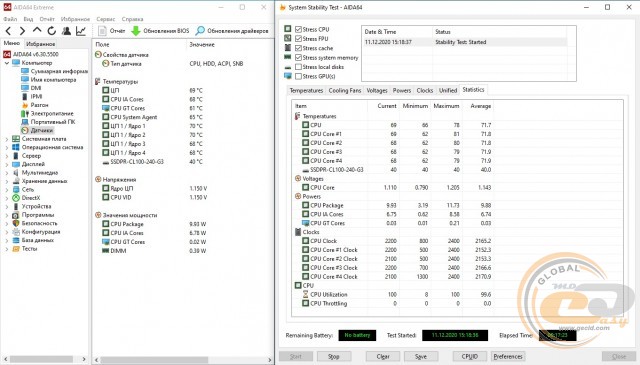Image resolution: width=640 pixels, height=365 pixels.
Task: Click the up-level arrow toolbar icon
Action: coord(37,30)
